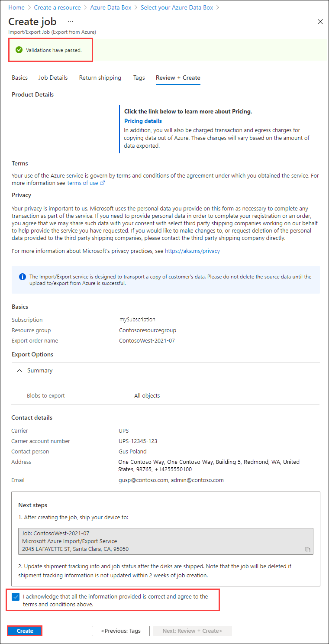Open the Pricing details link
329x644 pixels.
[143, 121]
